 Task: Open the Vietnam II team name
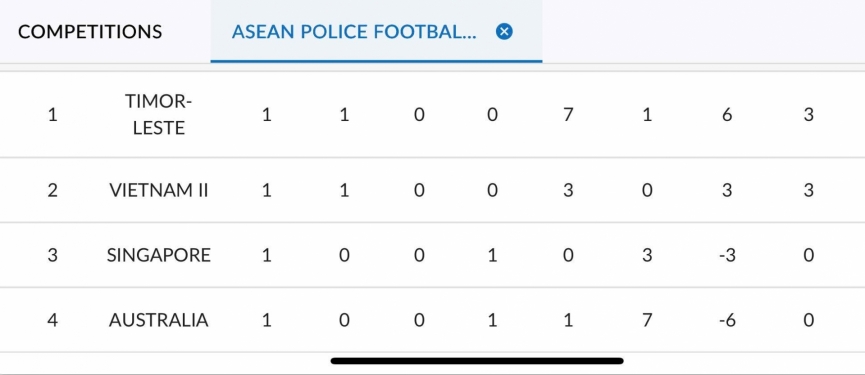coord(158,190)
